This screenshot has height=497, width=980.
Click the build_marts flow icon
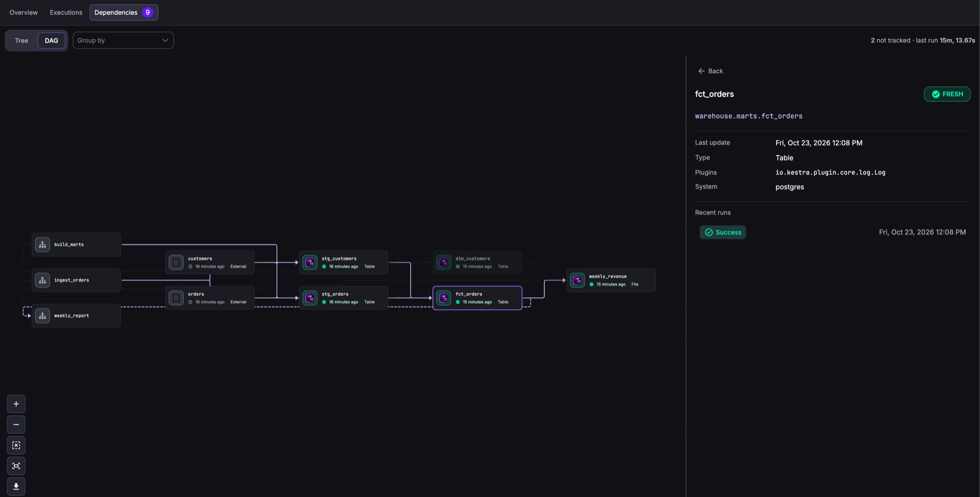point(43,244)
